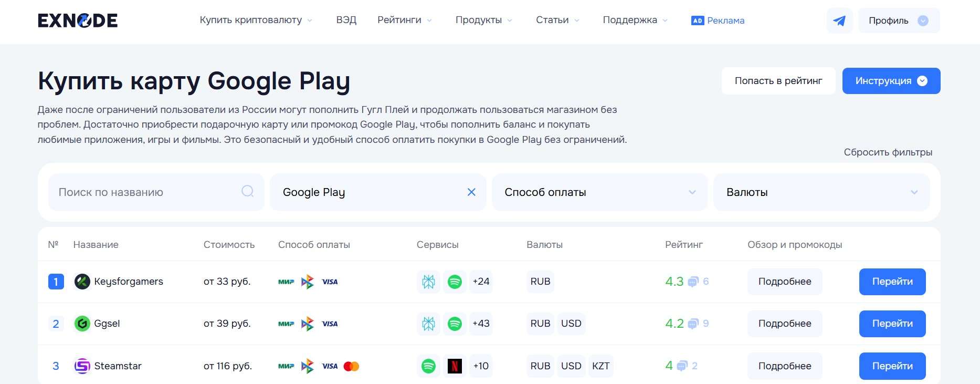Open the ВЭД menu item
The width and height of the screenshot is (980, 384).
346,20
